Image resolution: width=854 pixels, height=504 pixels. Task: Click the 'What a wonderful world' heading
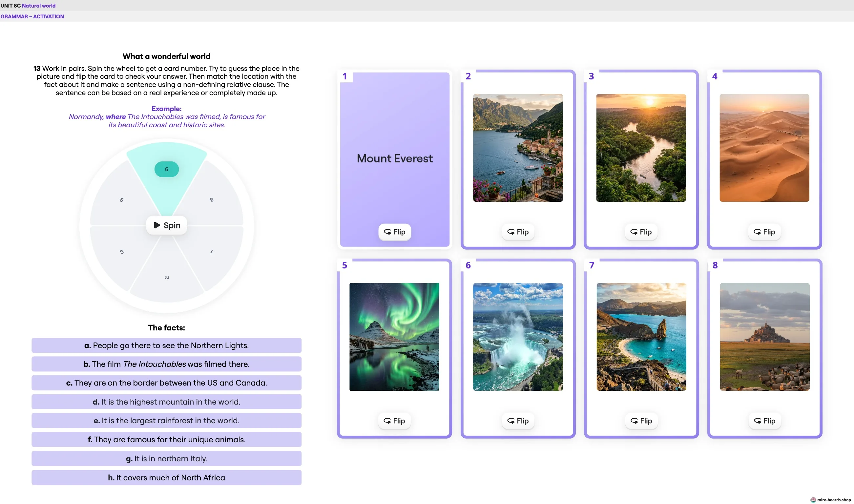point(166,56)
